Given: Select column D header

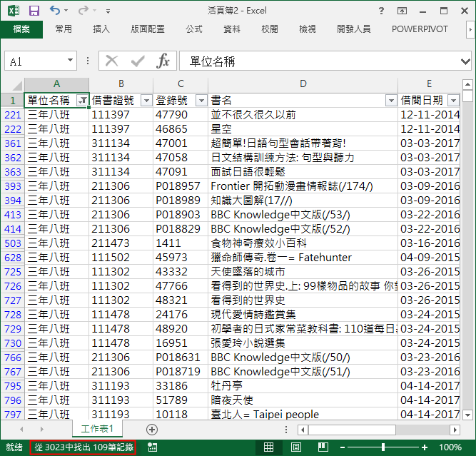Looking at the screenshot, I should coord(303,83).
